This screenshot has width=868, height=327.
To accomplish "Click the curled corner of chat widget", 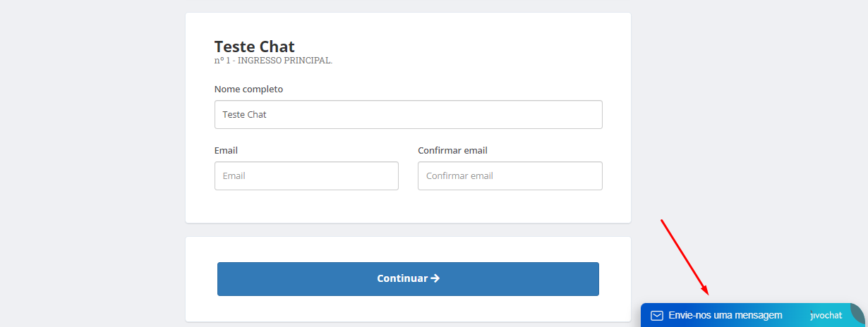I will [857, 313].
